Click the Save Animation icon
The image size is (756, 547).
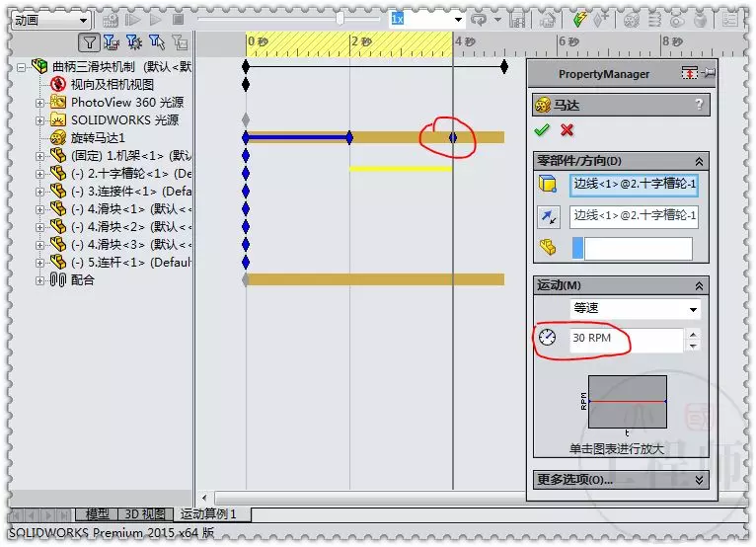(x=517, y=20)
